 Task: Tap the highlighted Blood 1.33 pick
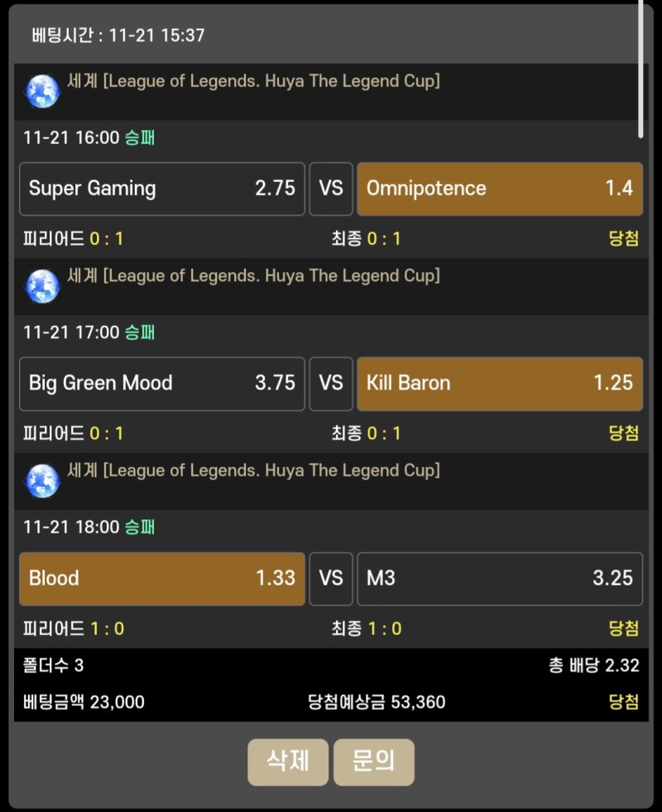pyautogui.click(x=162, y=579)
